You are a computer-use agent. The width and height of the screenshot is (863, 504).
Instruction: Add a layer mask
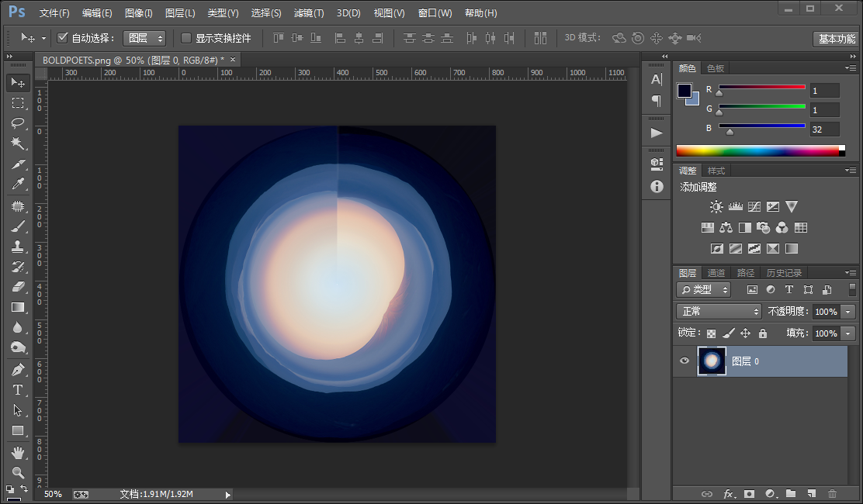click(x=749, y=494)
